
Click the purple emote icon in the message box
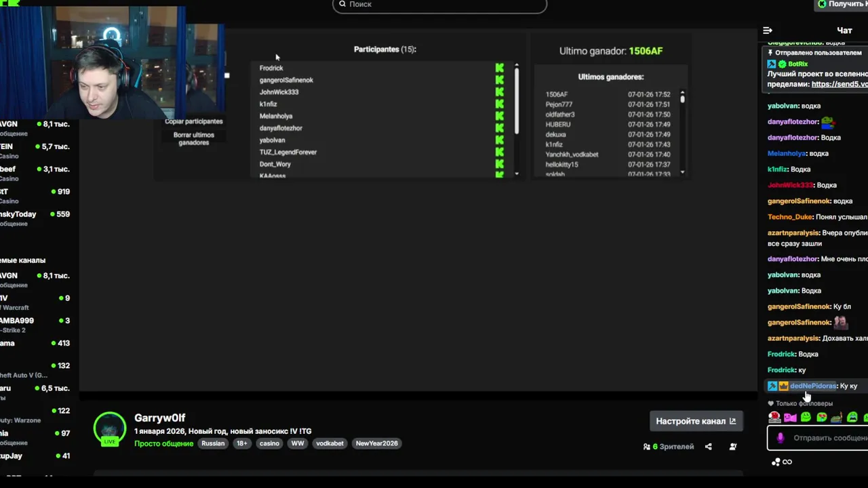click(781, 438)
